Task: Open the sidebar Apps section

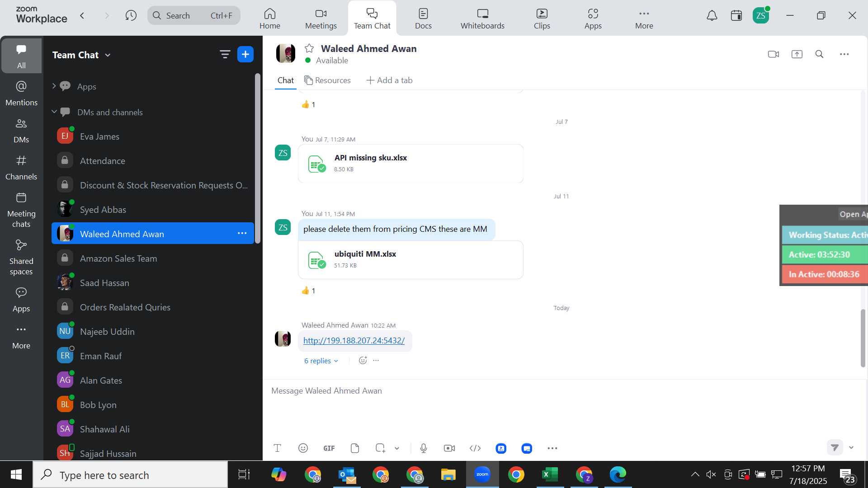Action: (21, 300)
